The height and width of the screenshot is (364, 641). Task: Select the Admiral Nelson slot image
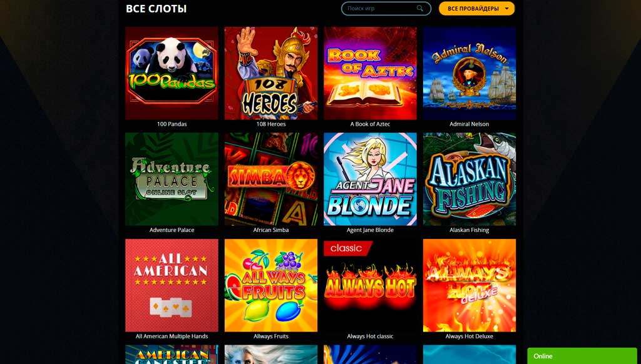[469, 73]
